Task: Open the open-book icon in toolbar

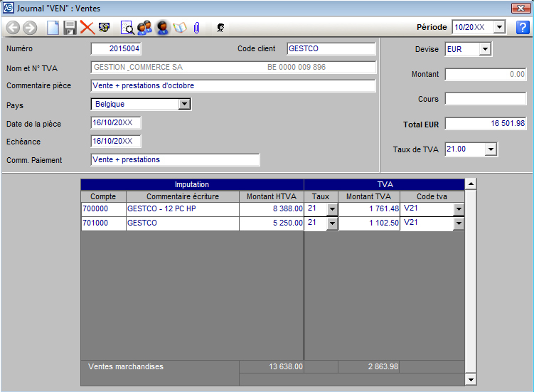Action: [179, 28]
